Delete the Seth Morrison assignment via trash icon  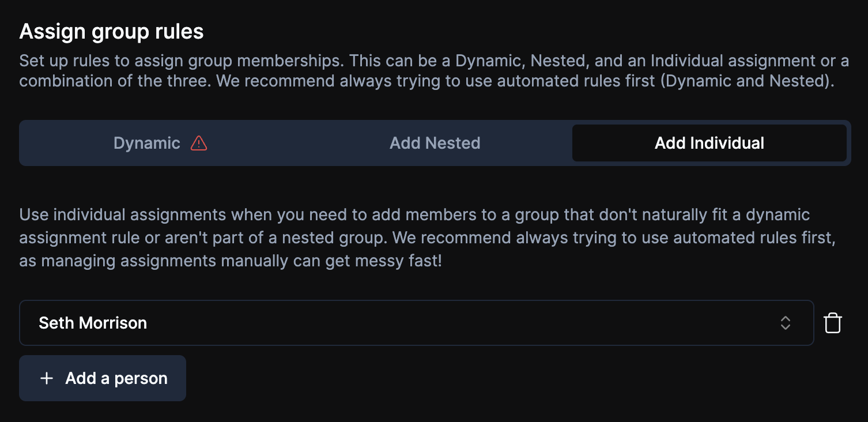click(833, 323)
